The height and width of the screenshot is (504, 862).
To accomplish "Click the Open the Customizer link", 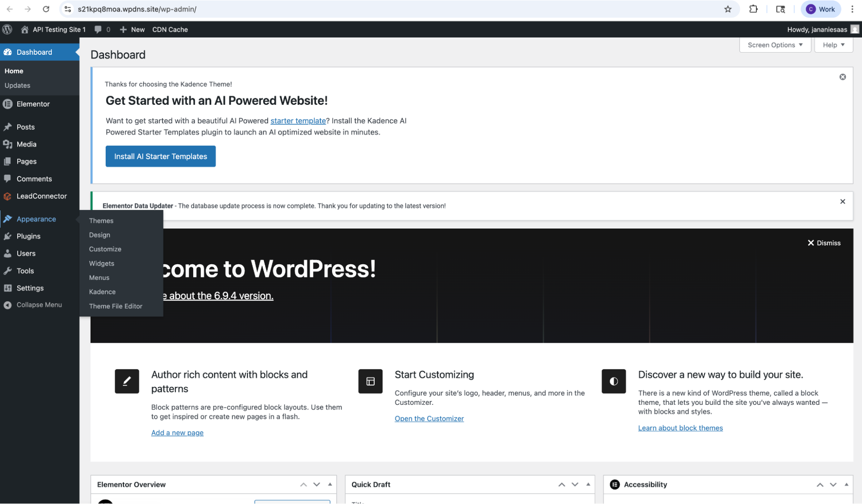I will [429, 418].
